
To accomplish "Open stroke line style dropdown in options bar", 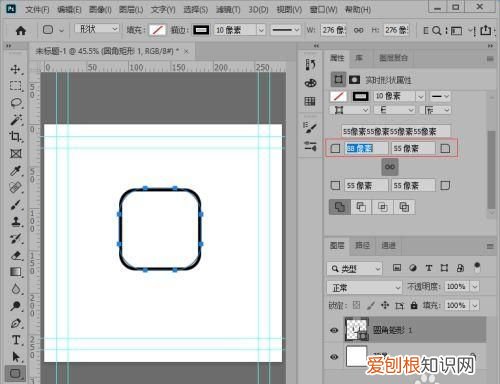I will (286, 30).
